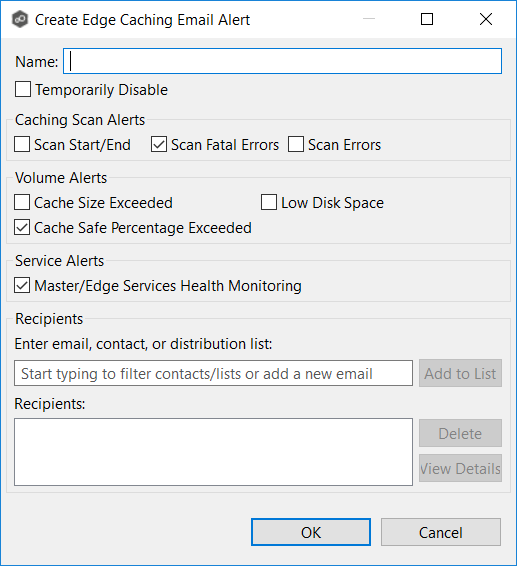Toggle Master/Edge Services Health Monitoring
This screenshot has width=517, height=566.
click(22, 286)
